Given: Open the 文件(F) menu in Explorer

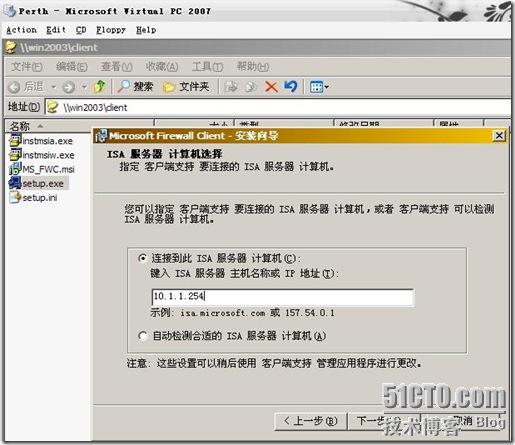Looking at the screenshot, I should pyautogui.click(x=27, y=67).
